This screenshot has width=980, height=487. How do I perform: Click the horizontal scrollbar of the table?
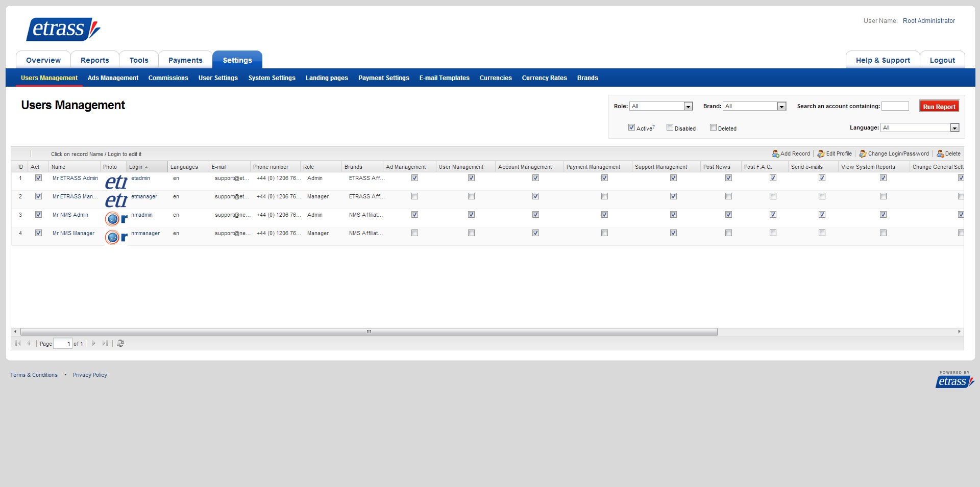(x=369, y=332)
